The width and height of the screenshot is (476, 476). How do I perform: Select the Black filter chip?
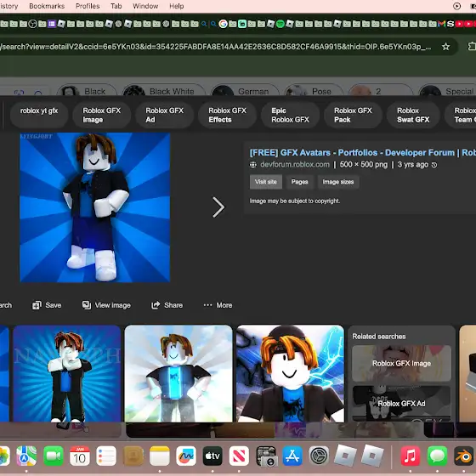87,91
